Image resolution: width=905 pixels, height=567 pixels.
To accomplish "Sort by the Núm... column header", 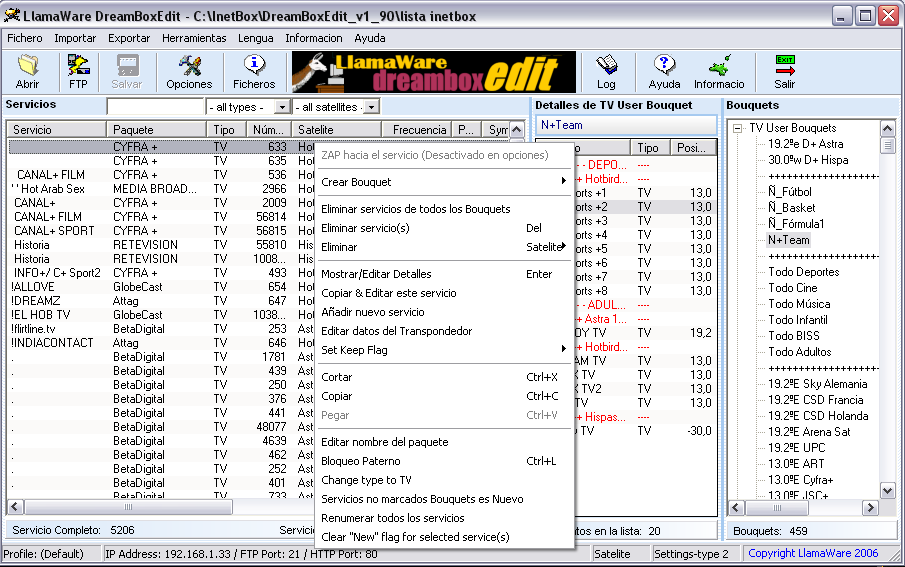I will click(x=268, y=130).
